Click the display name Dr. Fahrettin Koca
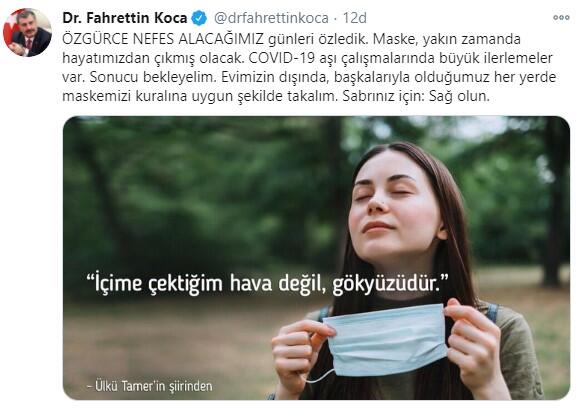The image size is (578, 408). point(125,18)
